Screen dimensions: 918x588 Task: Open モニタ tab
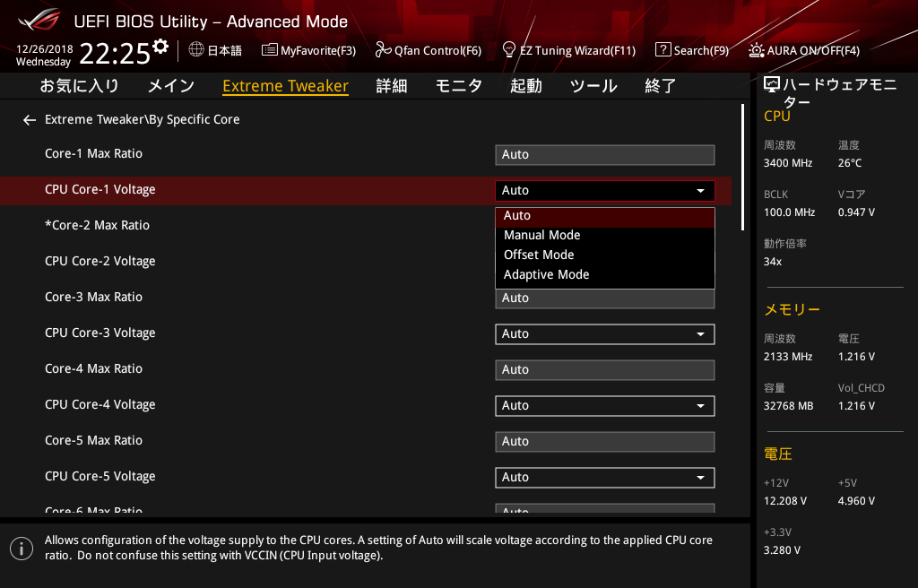(458, 86)
